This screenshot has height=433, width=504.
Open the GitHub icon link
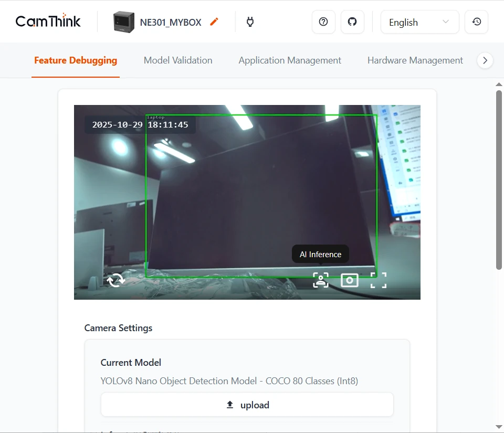[352, 22]
